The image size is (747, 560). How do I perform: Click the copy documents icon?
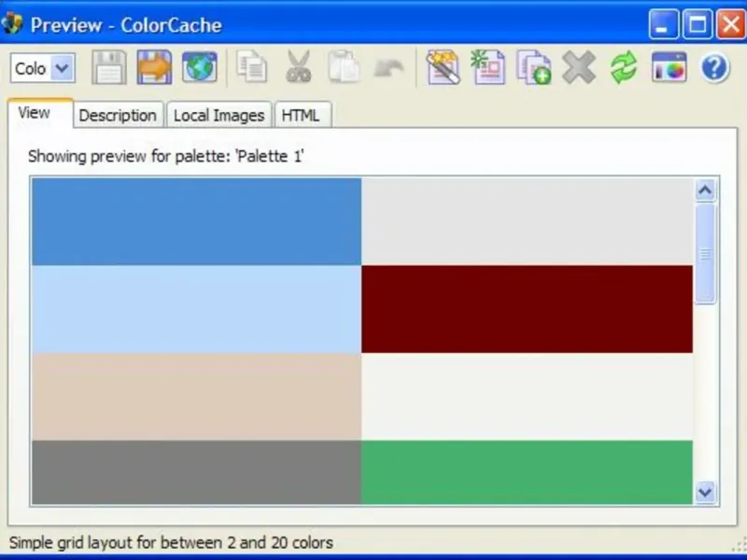252,67
